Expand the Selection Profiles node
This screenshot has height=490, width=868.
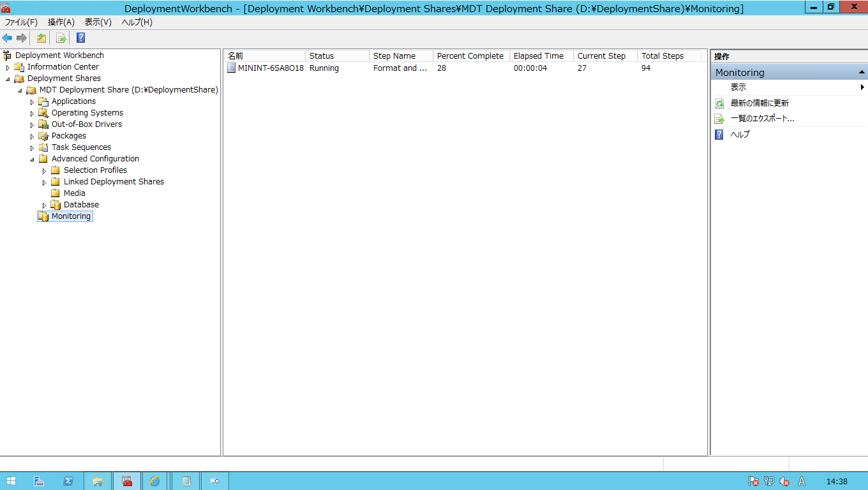pos(45,171)
